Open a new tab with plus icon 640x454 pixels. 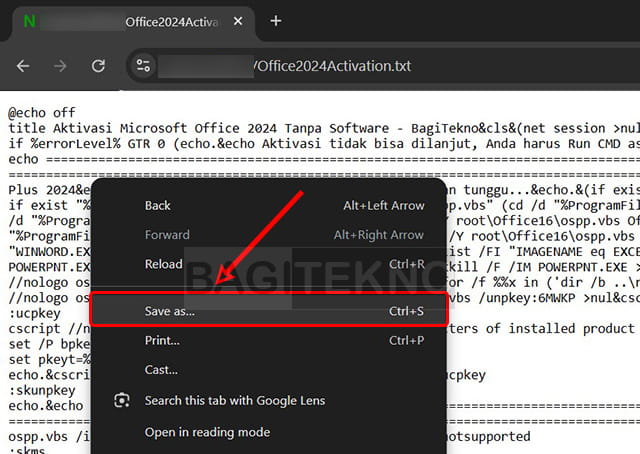click(276, 21)
